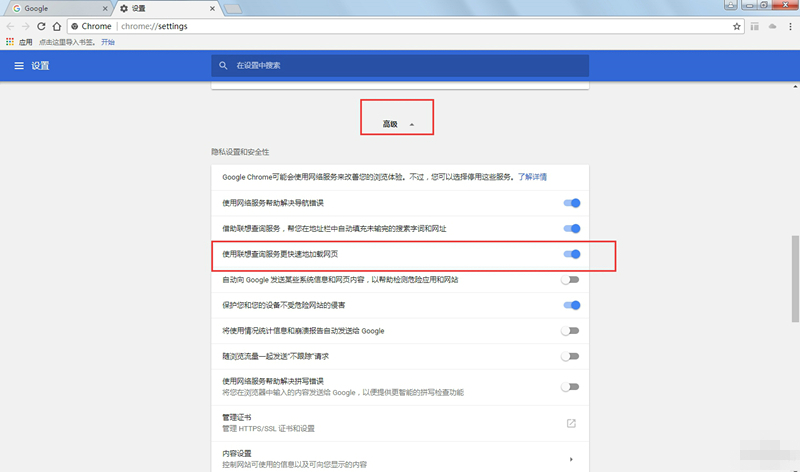Click the 隐私设置和安全性 section heading
800x472 pixels.
240,152
